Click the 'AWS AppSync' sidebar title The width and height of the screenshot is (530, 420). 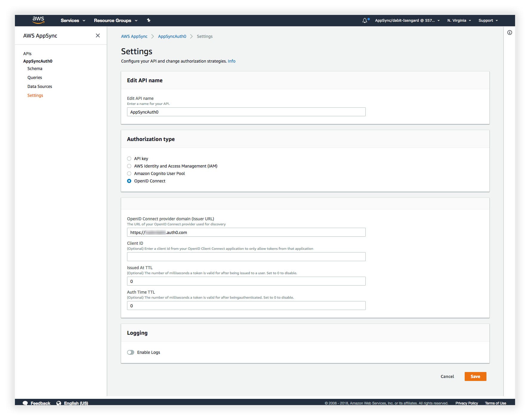pyautogui.click(x=40, y=36)
